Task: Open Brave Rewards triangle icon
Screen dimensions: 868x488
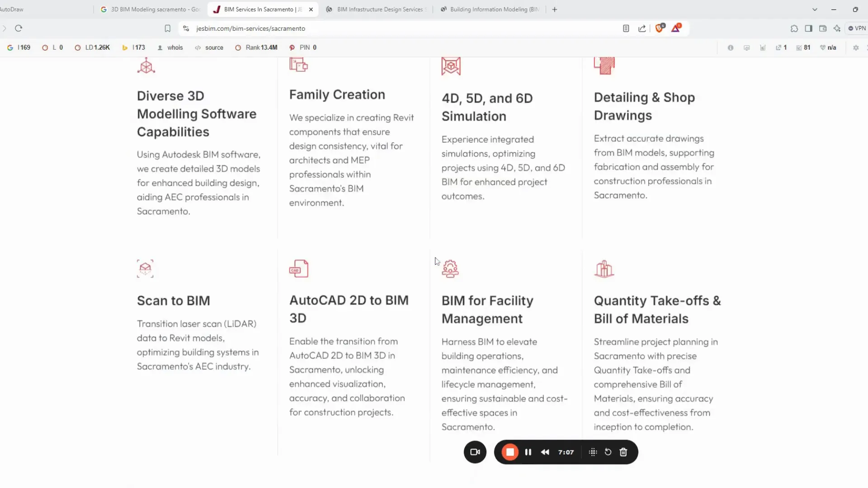Action: (676, 28)
